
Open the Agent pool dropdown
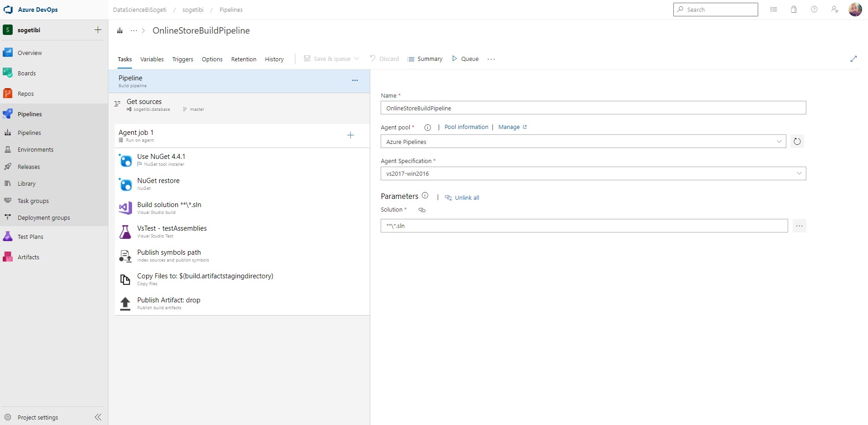(x=779, y=141)
